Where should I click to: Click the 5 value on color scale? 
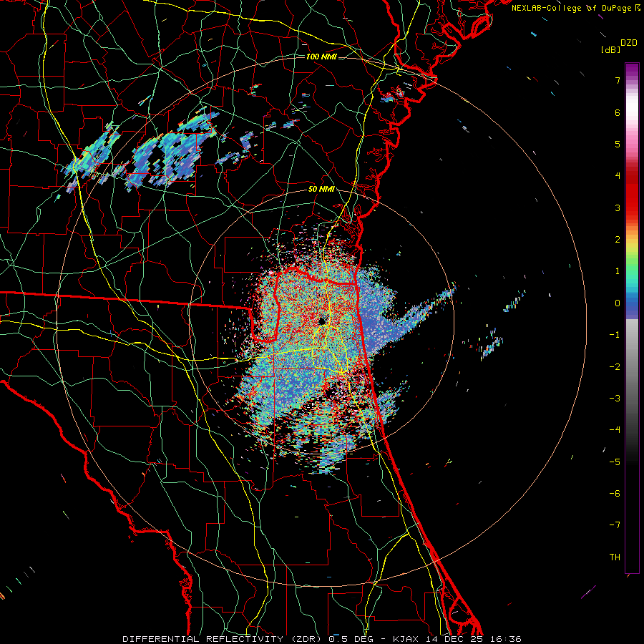(x=618, y=144)
